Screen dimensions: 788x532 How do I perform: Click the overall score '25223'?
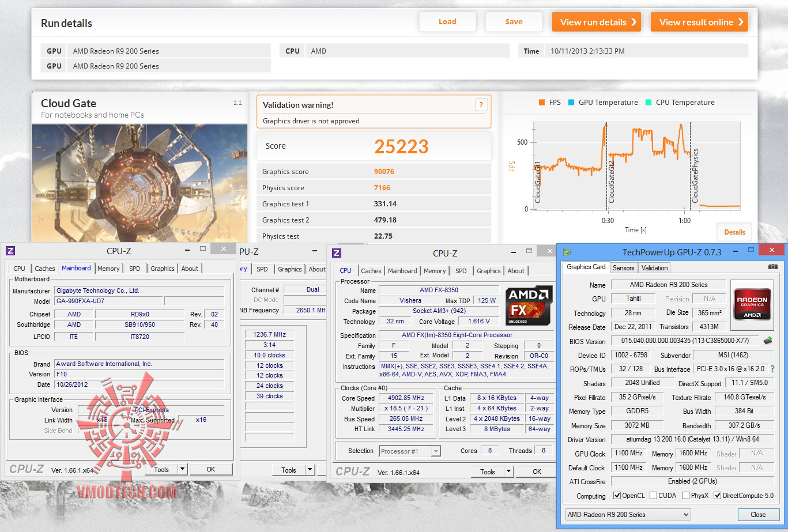point(401,146)
